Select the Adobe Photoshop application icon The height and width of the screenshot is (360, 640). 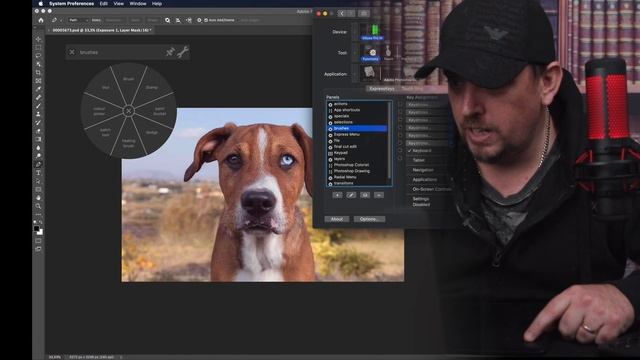369,72
